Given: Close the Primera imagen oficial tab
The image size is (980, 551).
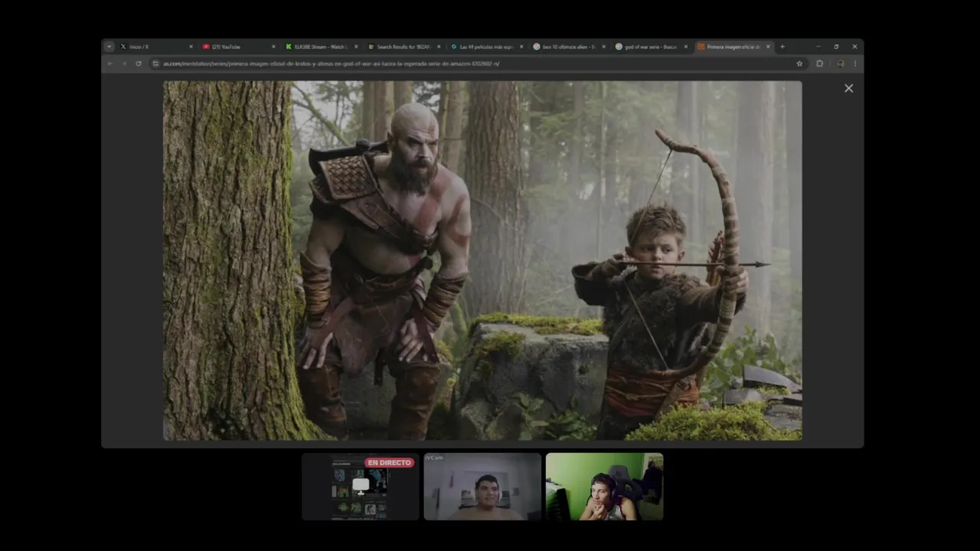Looking at the screenshot, I should [768, 47].
